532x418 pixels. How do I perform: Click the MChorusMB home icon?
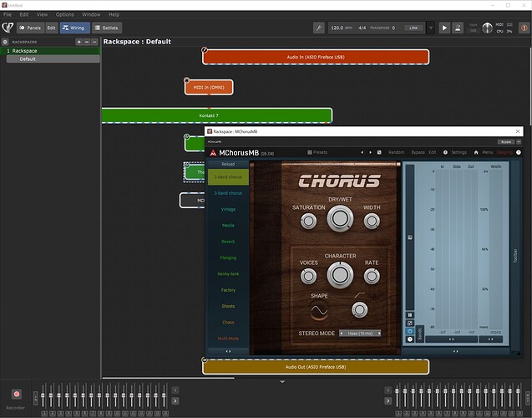tap(476, 152)
